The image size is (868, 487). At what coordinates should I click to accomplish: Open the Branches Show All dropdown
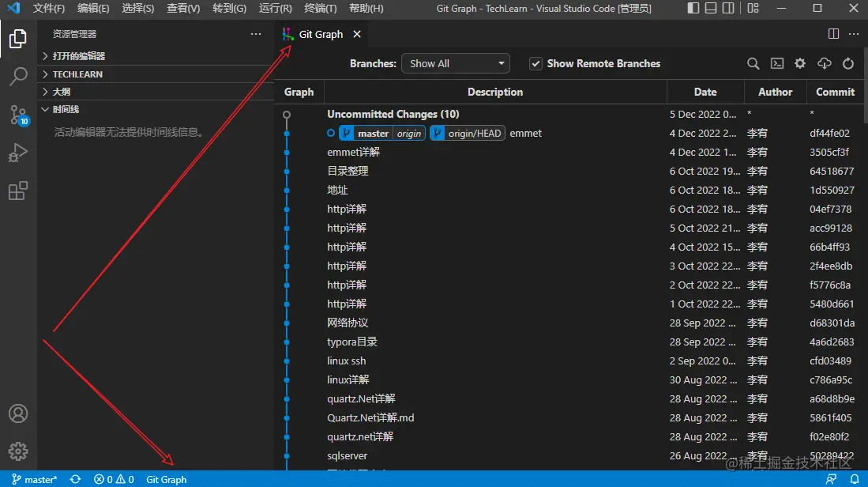pos(456,64)
